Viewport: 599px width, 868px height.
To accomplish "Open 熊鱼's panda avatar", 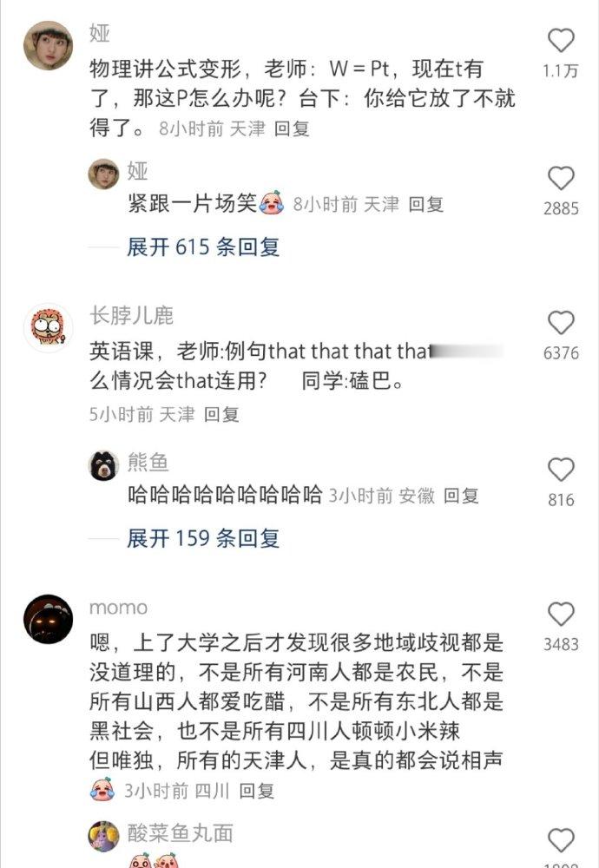I will (x=103, y=465).
